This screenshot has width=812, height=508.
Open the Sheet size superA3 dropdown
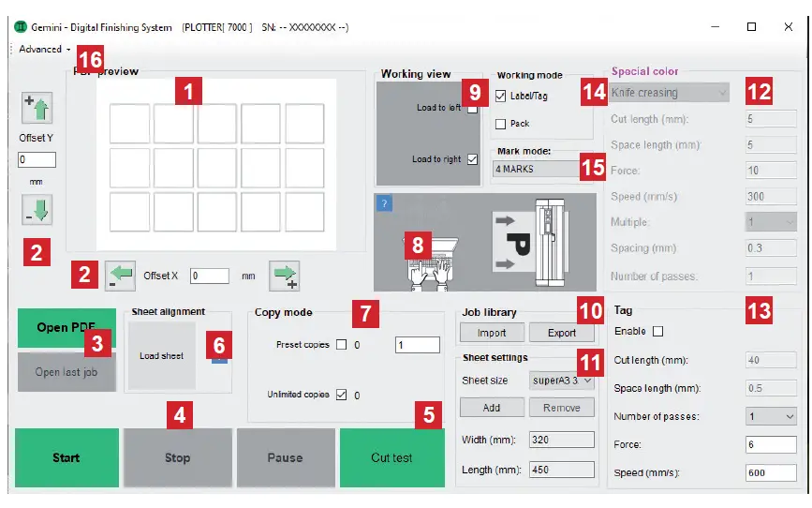pos(561,380)
